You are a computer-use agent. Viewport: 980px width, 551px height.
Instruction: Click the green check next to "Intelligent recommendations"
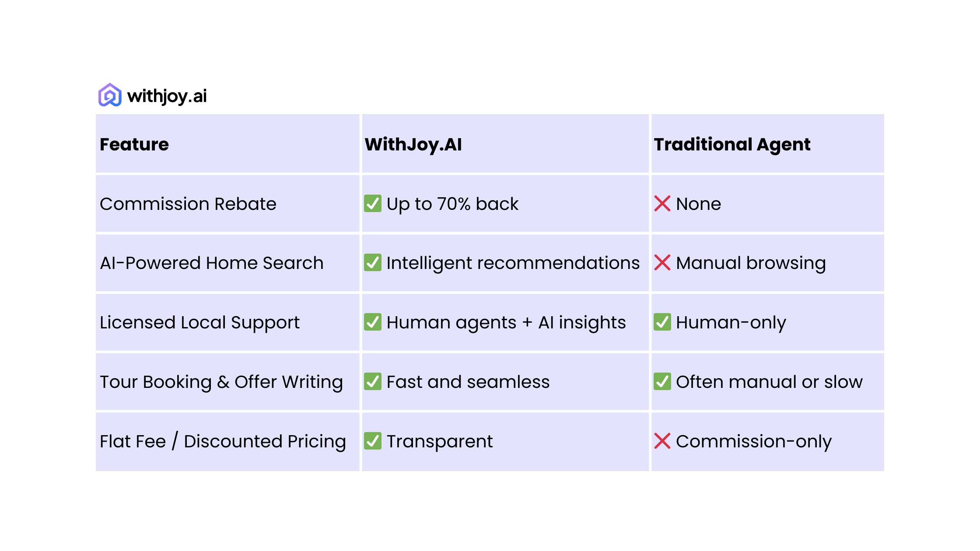373,263
